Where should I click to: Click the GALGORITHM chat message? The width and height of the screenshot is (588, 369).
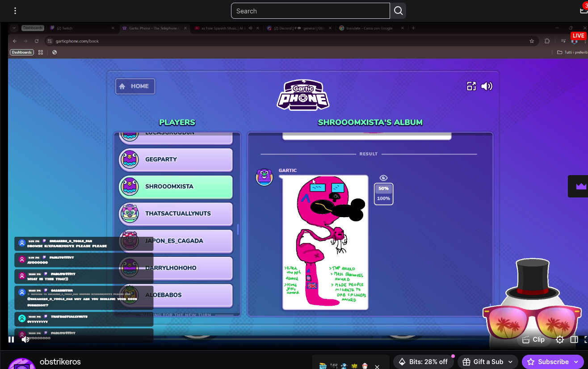tap(84, 297)
